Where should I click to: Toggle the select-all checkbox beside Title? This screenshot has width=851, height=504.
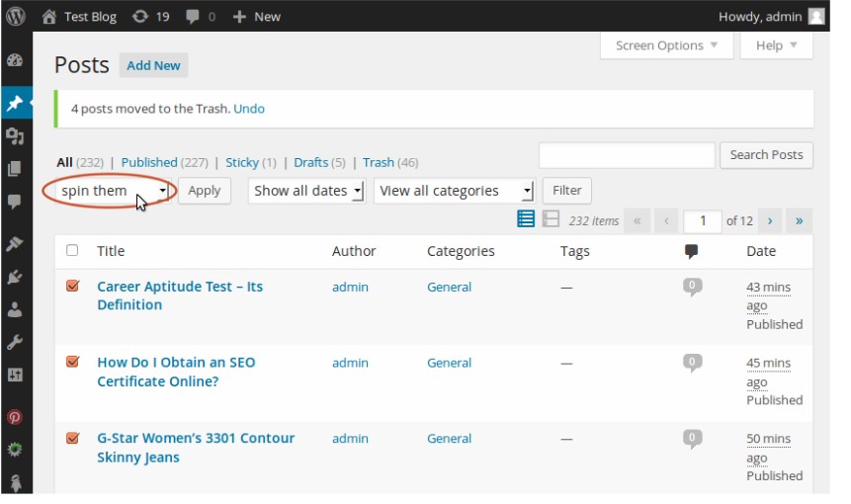pos(72,251)
